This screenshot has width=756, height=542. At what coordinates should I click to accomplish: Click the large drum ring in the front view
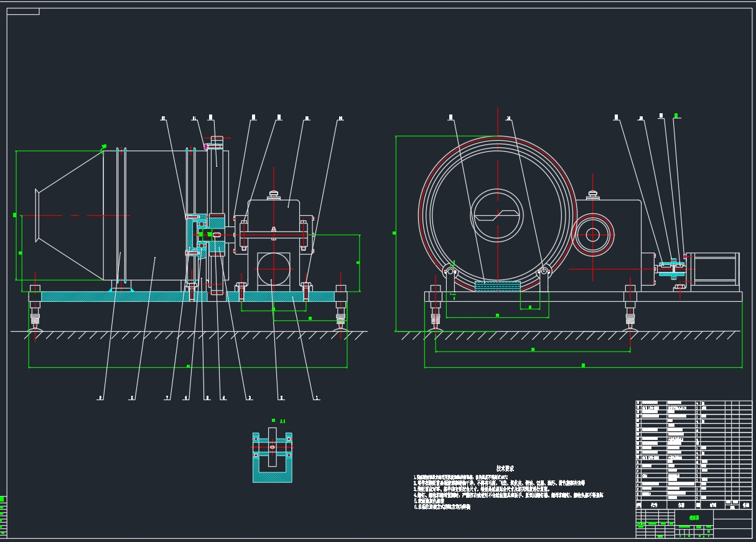click(498, 215)
